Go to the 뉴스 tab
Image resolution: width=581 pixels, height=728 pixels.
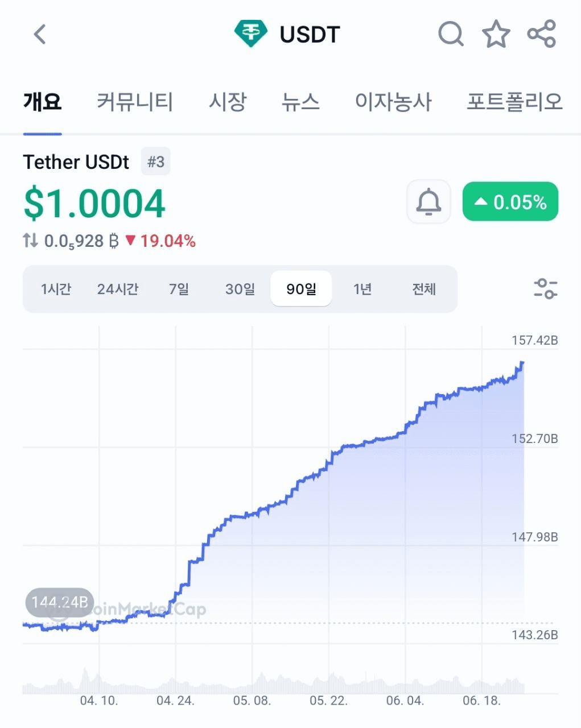tap(300, 102)
